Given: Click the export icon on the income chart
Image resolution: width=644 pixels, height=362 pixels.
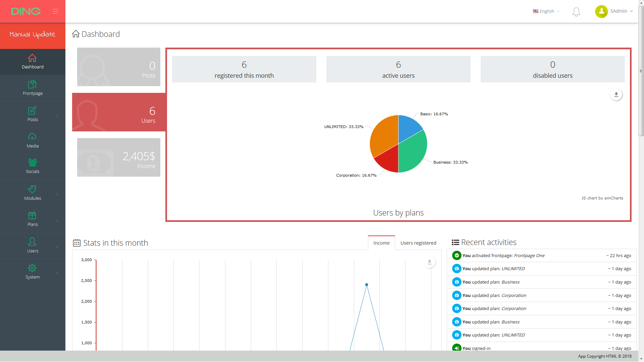Looking at the screenshot, I should (x=429, y=262).
